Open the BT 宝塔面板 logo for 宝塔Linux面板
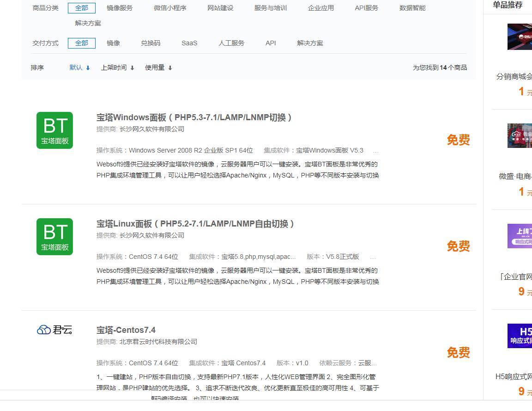 coord(54,237)
